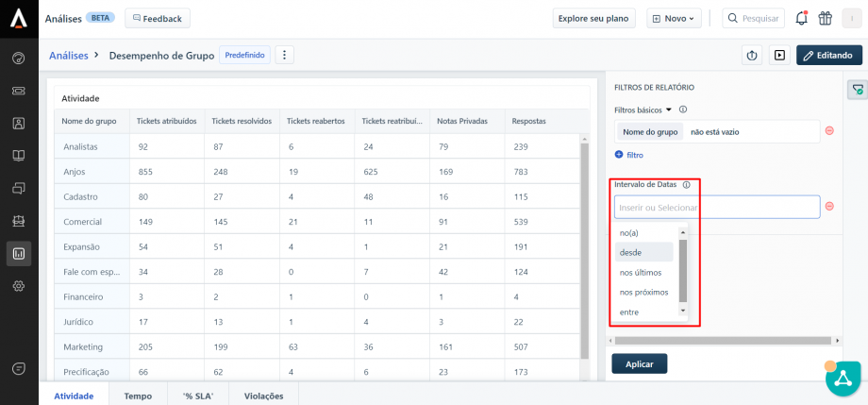Screen dimensions: 868x405
Task: Expand the Novo dropdown
Action: (674, 18)
